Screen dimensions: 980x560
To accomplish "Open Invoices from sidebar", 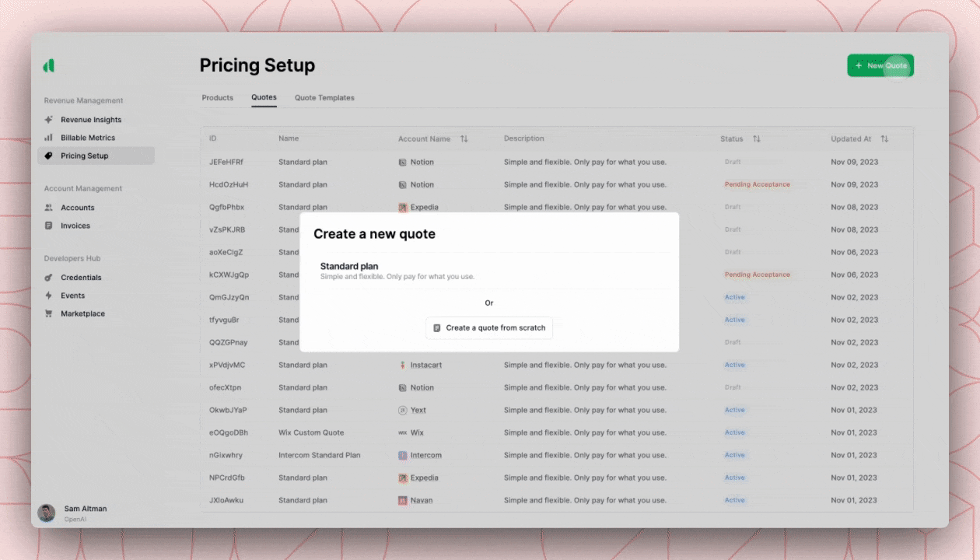I will tap(75, 226).
